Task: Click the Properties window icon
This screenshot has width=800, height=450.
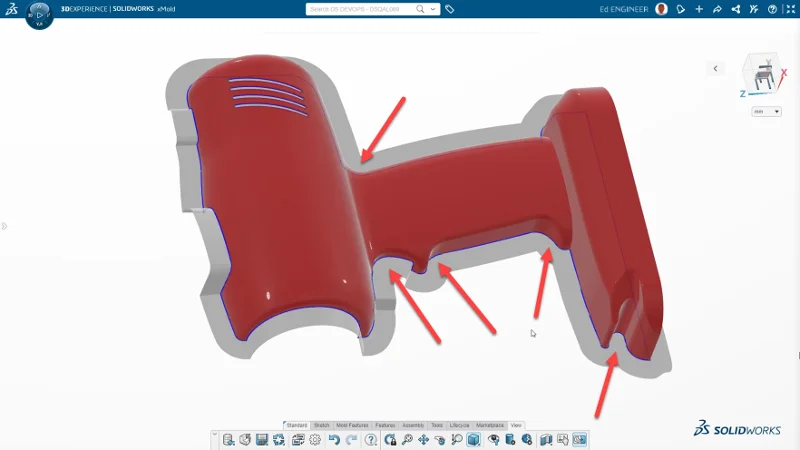Action: (x=298, y=440)
